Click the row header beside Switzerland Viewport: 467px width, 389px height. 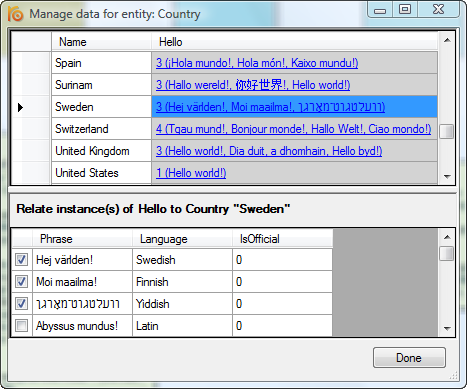32,129
